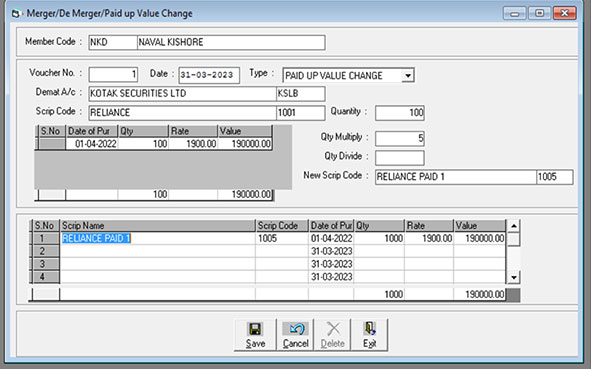
Task: Click Value column header in lower grid
Action: [x=479, y=226]
